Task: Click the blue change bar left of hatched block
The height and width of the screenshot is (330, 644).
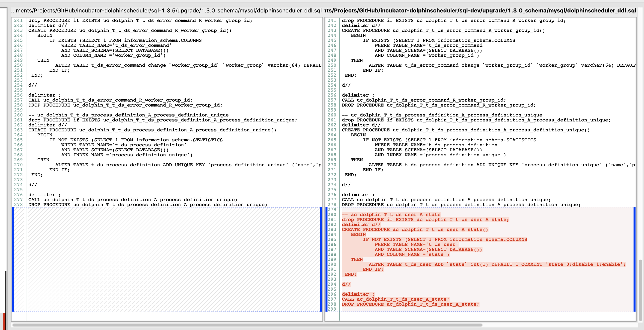Action: click(x=13, y=259)
